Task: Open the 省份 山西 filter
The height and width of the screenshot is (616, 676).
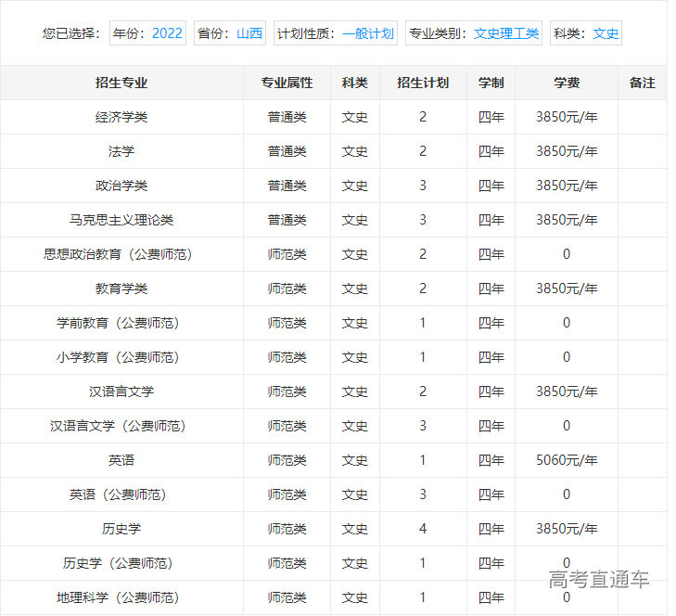Action: click(x=230, y=33)
